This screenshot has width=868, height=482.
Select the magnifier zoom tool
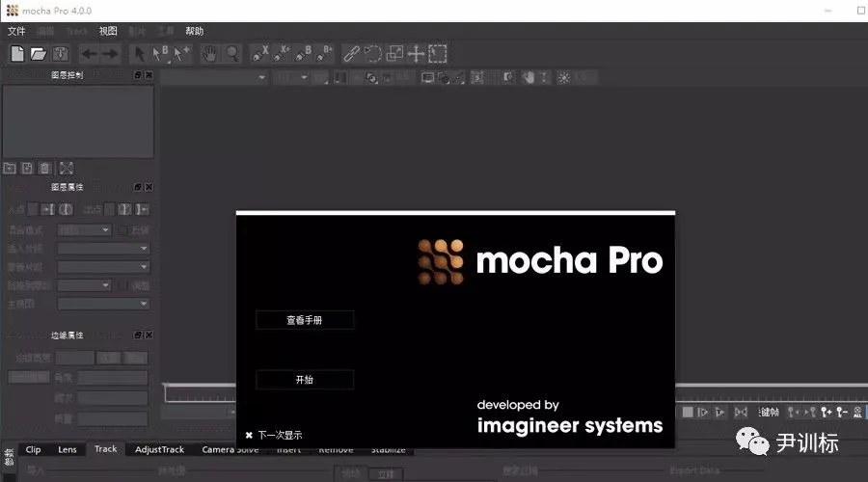(231, 54)
